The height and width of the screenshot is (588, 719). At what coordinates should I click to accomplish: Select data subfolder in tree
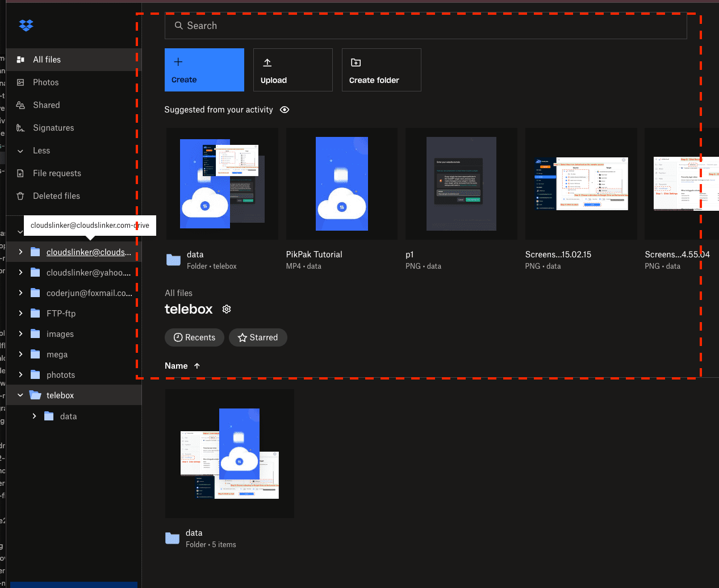pos(68,416)
